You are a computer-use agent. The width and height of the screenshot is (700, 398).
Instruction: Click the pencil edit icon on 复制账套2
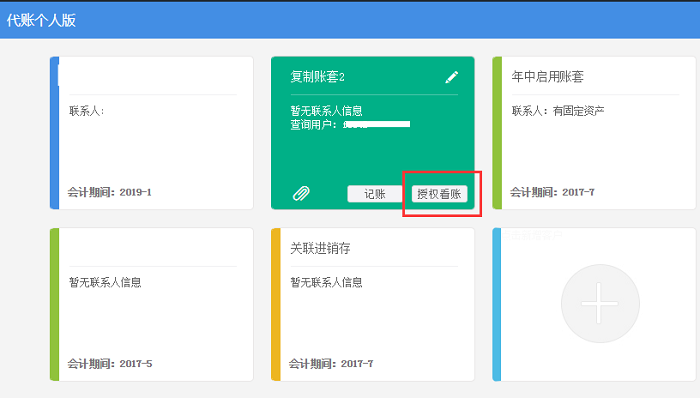(451, 77)
